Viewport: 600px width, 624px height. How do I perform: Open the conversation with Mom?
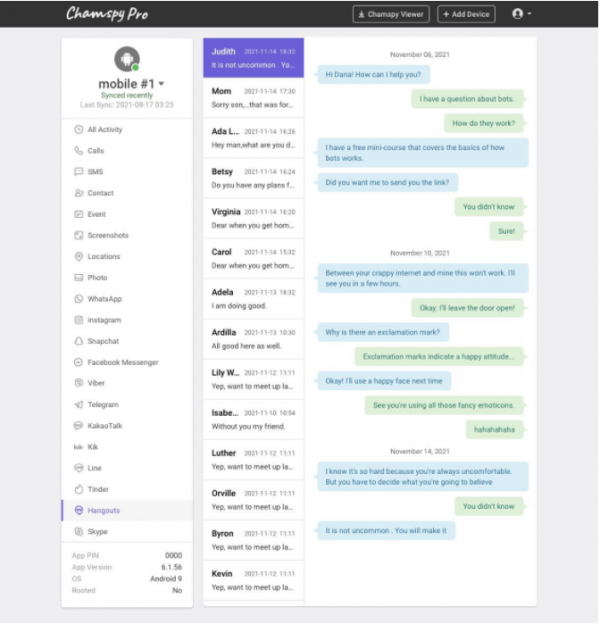[253, 98]
